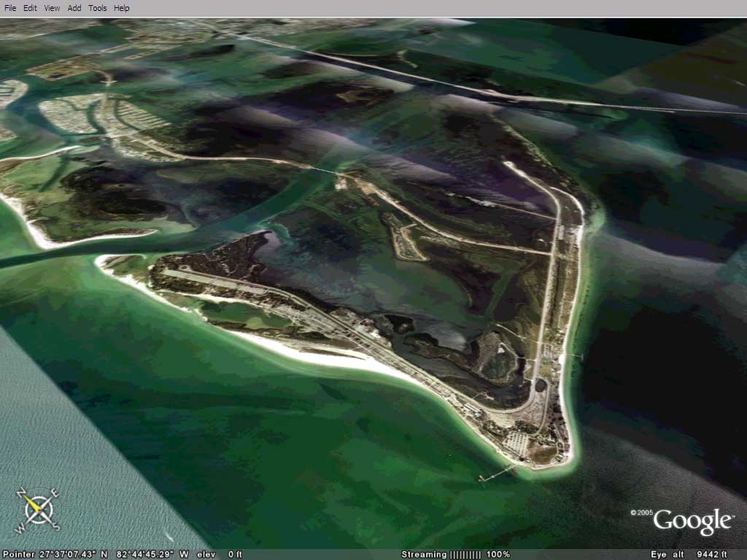Click the Google logo watermark
747x560 pixels.
tap(692, 521)
